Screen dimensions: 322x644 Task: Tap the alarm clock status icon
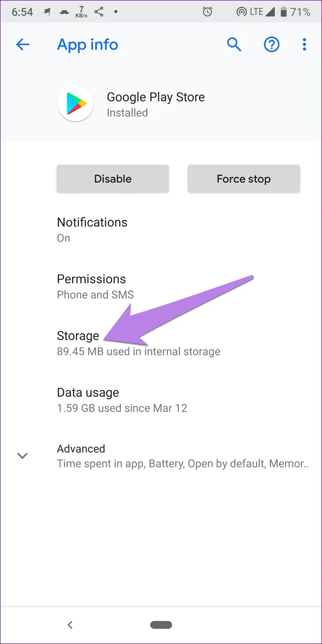(208, 12)
